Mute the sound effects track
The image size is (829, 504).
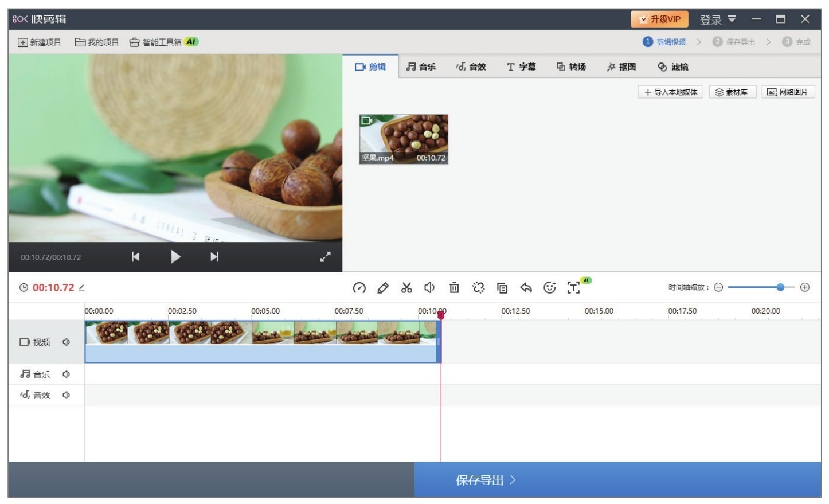coord(67,395)
